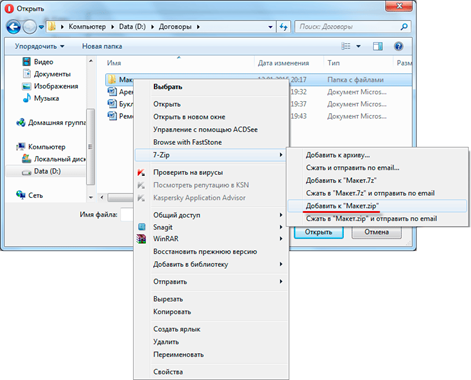Click the horizontal scroll left arrow
Image resolution: width=471 pixels, height=380 pixels.
[102, 198]
